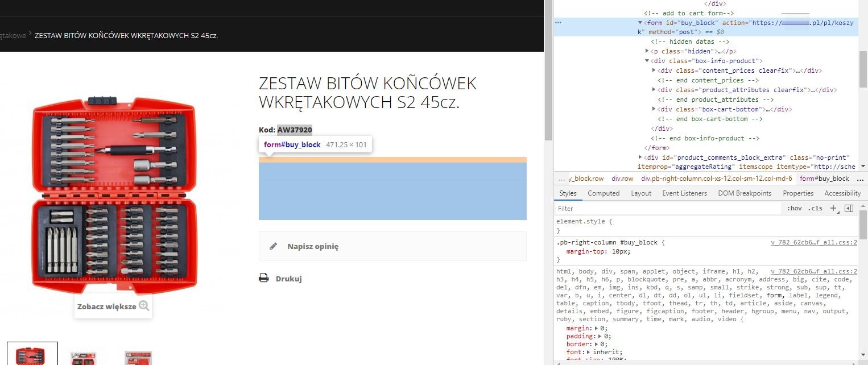The image size is (868, 365).
Task: Click the second product thumbnail
Action: tap(85, 357)
